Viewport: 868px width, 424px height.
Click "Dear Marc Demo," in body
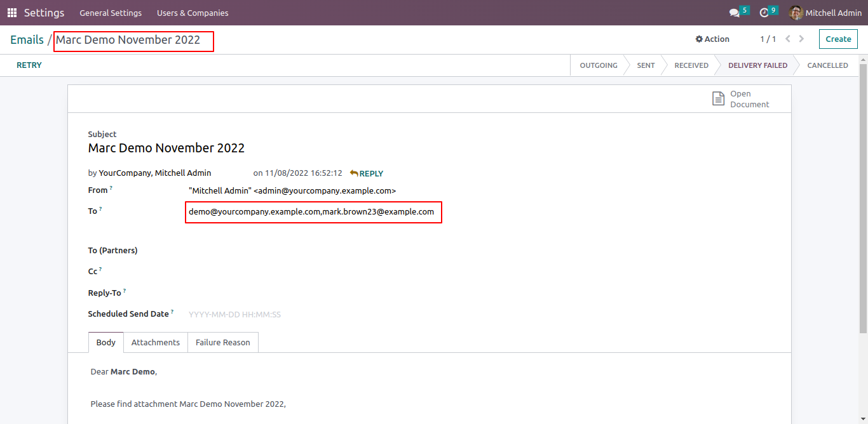point(124,372)
